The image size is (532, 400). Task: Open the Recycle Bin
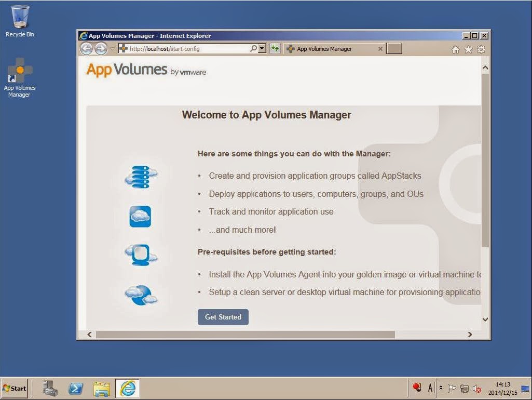19,18
